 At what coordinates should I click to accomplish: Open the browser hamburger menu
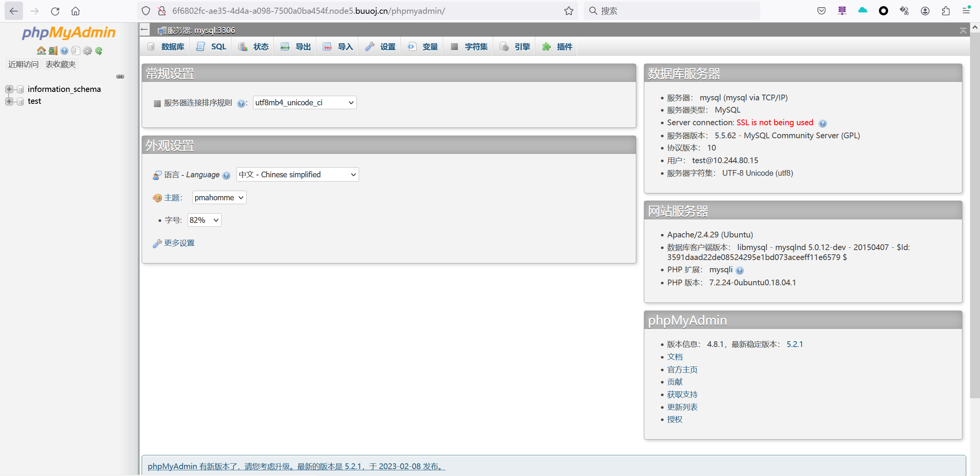[x=966, y=11]
